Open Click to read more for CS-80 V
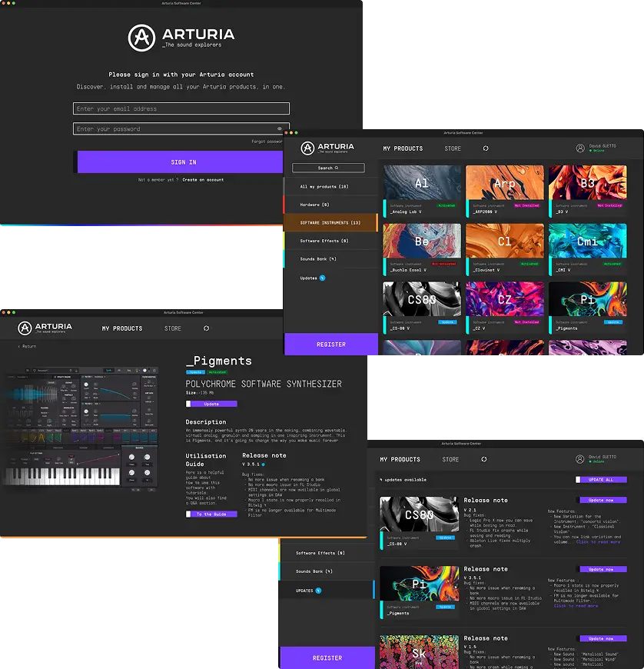Image resolution: width=644 pixels, height=669 pixels. [598, 542]
